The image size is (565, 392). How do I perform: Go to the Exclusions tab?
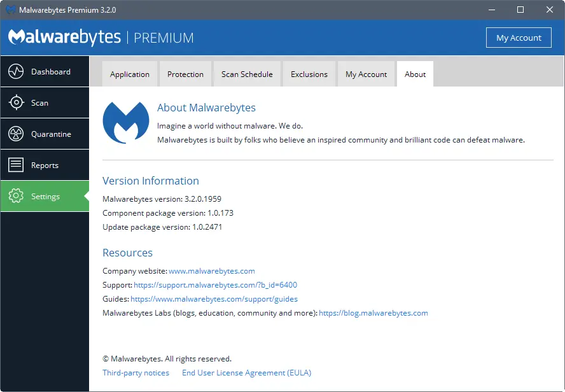[309, 74]
